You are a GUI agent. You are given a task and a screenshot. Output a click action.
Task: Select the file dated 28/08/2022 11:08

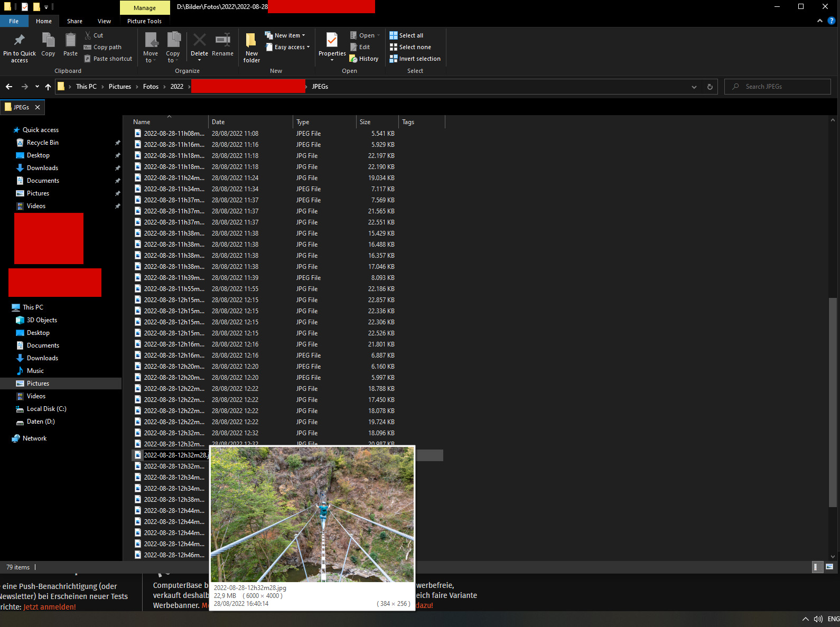pos(287,134)
